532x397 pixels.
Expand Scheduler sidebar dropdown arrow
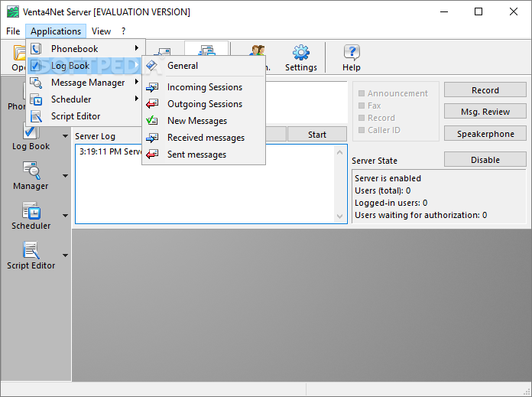click(65, 216)
